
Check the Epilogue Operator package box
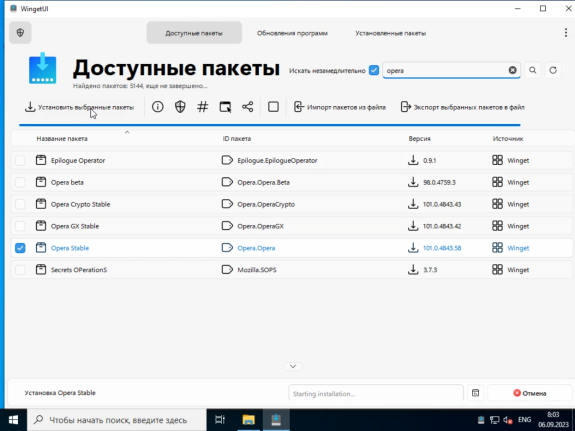pyautogui.click(x=20, y=160)
